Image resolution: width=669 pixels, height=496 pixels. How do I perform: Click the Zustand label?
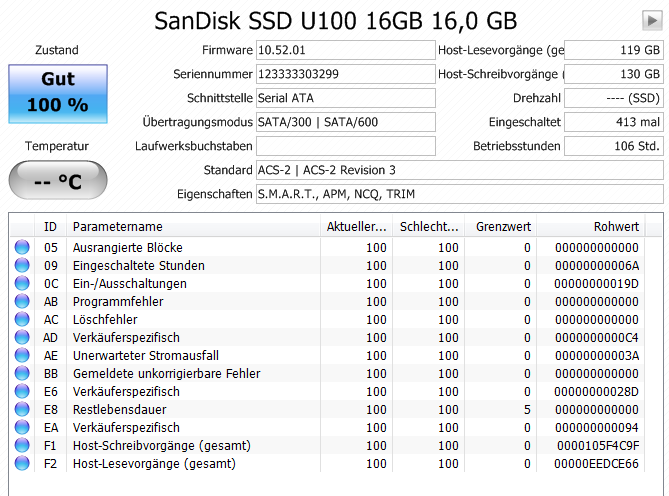(x=57, y=50)
